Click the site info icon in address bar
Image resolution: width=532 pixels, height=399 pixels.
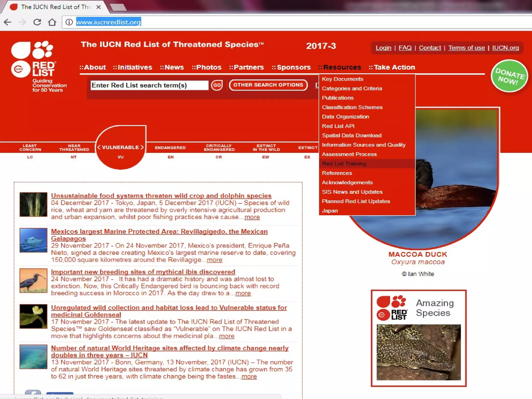coord(69,22)
